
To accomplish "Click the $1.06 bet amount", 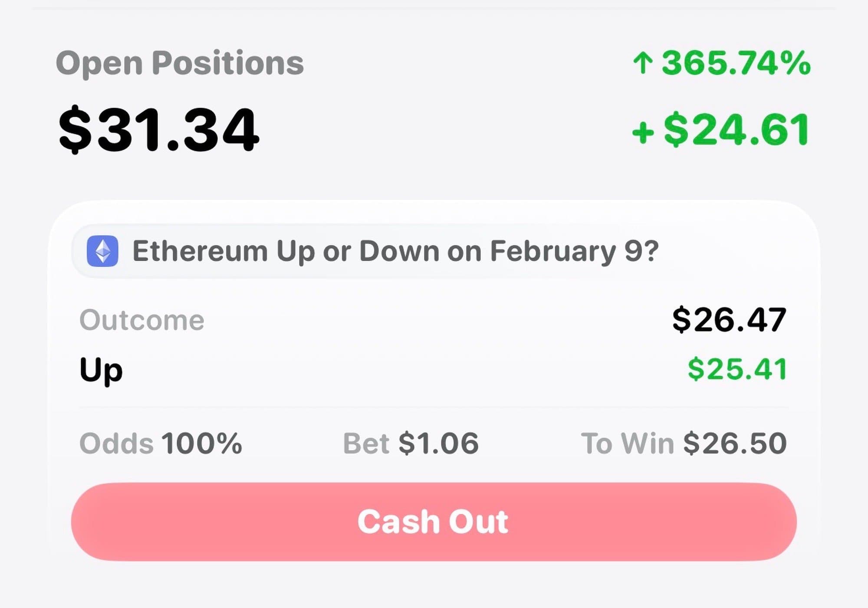I will [438, 444].
